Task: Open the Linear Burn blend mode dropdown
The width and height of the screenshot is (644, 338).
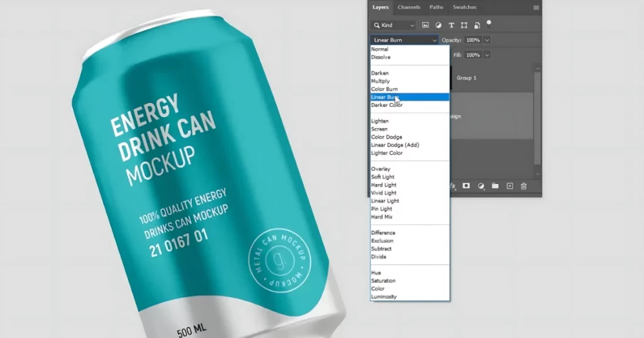Action: (404, 40)
